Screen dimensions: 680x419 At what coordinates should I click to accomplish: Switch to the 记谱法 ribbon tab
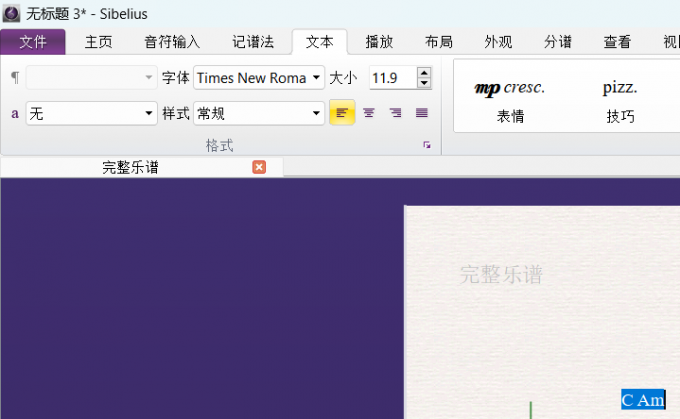(253, 42)
